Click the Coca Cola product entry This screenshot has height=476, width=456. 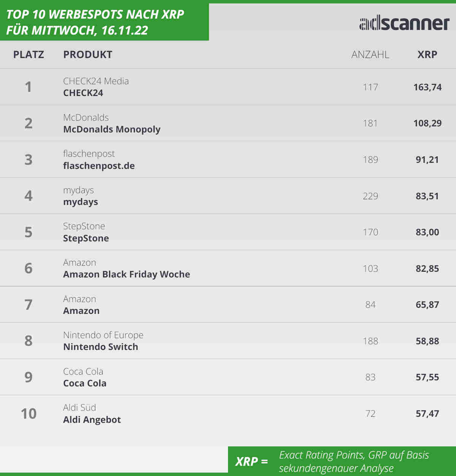tap(85, 383)
